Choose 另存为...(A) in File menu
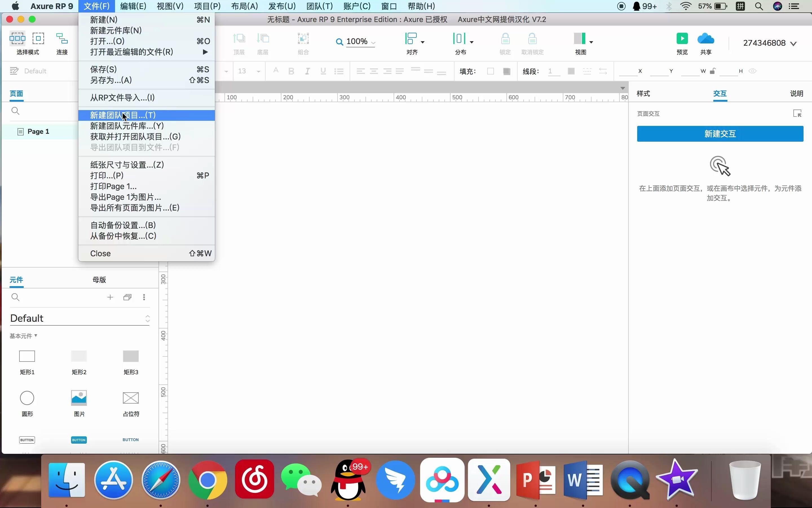Image resolution: width=812 pixels, height=508 pixels. [147, 80]
